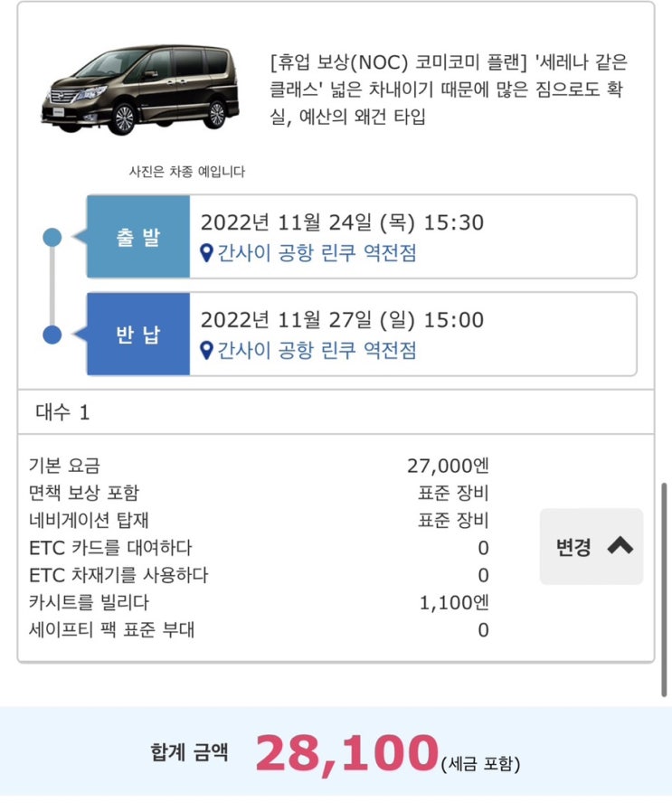
Task: Click the return location pin icon
Action: click(x=206, y=351)
